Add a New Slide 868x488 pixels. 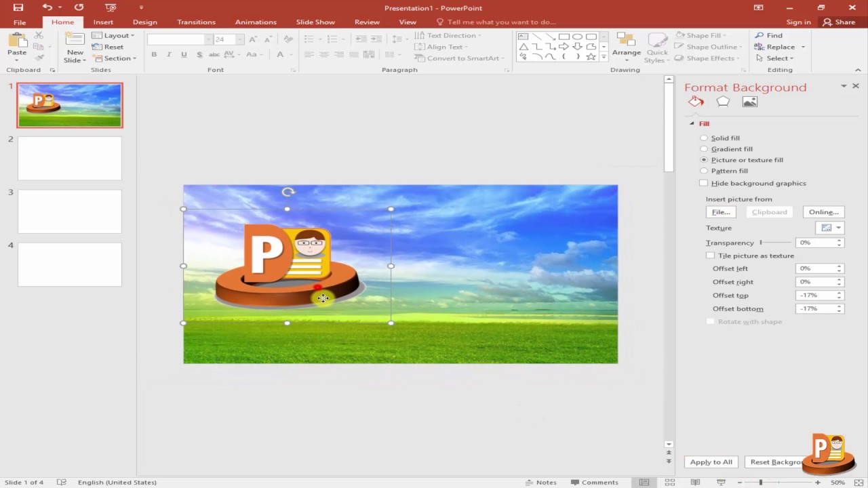pyautogui.click(x=75, y=47)
